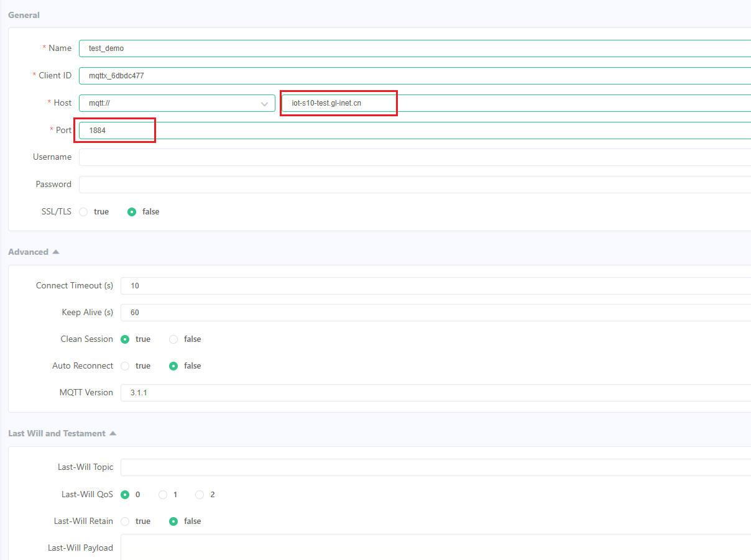Set Last-Will Retain to false
Viewport: 751px width, 560px height.
coord(173,521)
